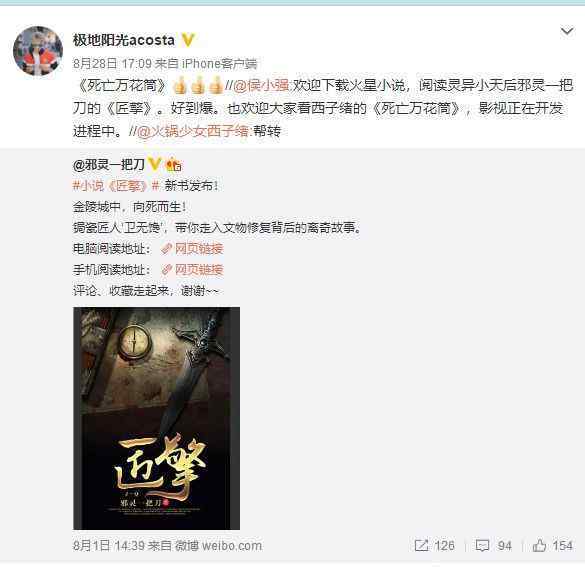585x567 pixels.
Task: Open the @侯小强 mention link
Action: (262, 85)
